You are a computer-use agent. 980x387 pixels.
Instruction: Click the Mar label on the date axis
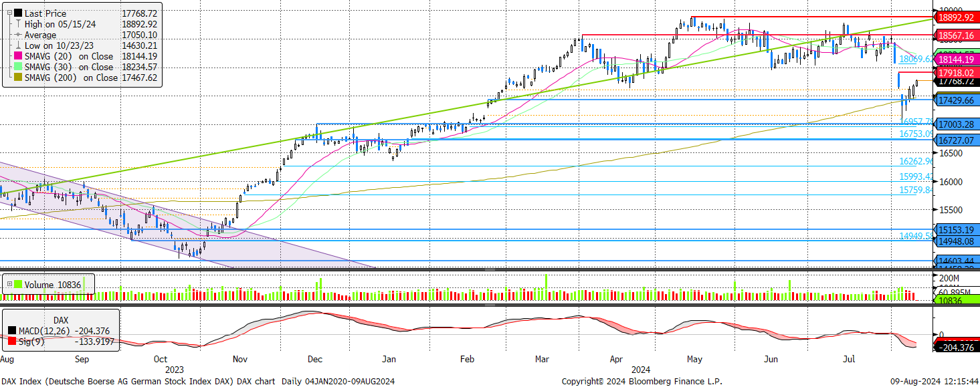[x=543, y=360]
